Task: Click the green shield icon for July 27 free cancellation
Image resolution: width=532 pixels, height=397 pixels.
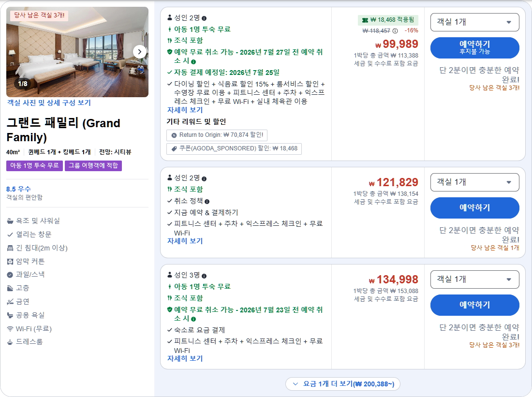Action: coord(170,52)
